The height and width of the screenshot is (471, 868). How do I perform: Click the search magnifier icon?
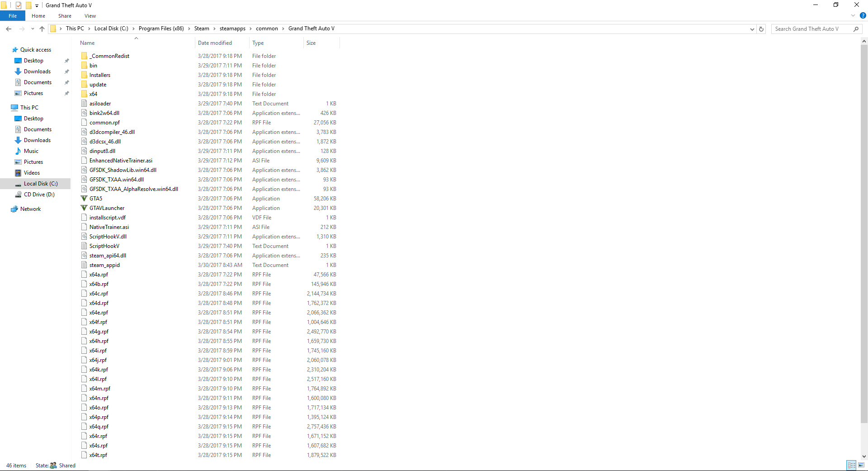[856, 29]
